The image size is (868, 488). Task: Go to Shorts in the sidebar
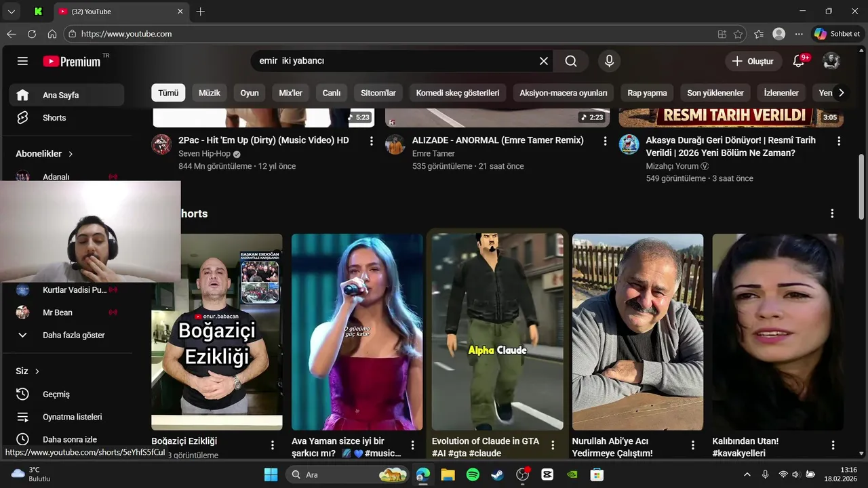pyautogui.click(x=66, y=117)
